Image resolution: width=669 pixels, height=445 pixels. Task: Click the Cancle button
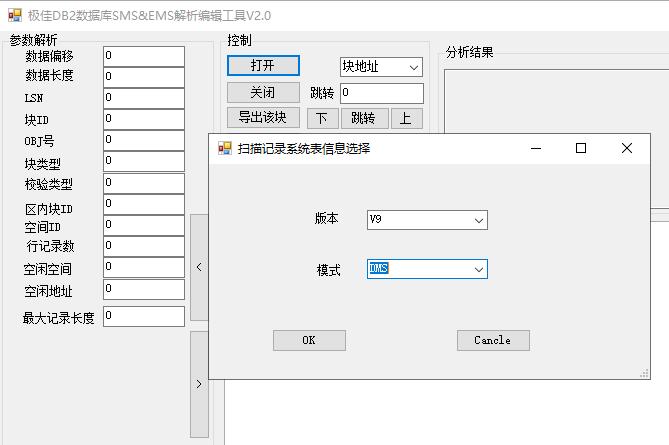click(x=493, y=340)
